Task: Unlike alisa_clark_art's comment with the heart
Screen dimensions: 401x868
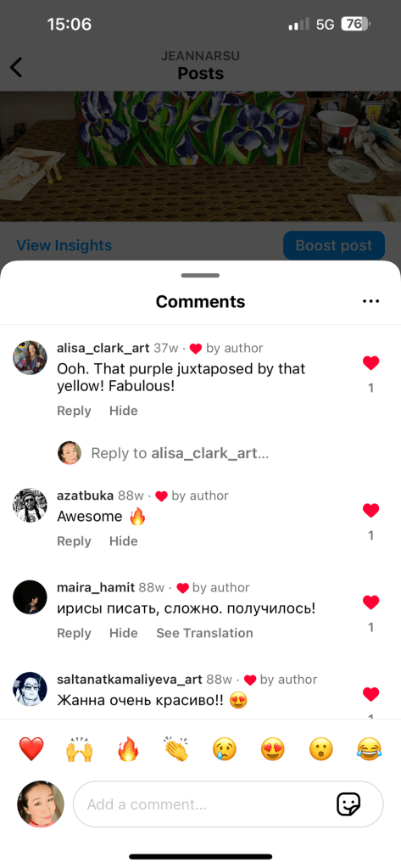Action: [370, 363]
